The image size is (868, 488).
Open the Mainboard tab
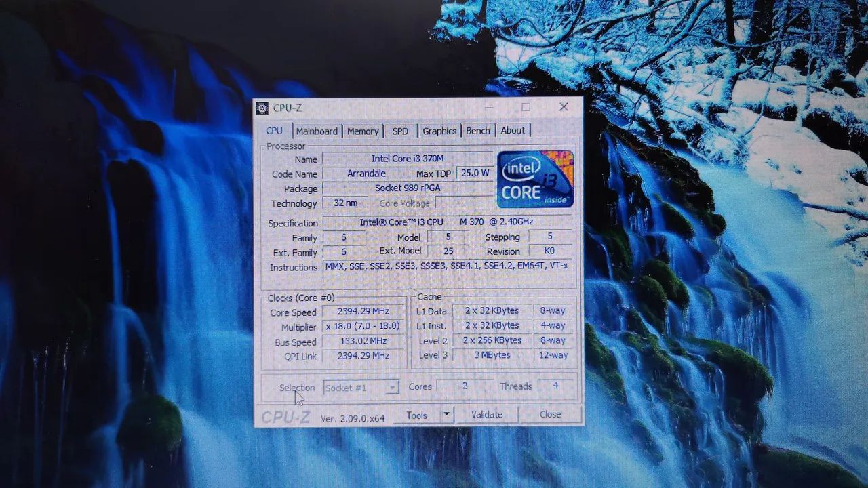[317, 131]
